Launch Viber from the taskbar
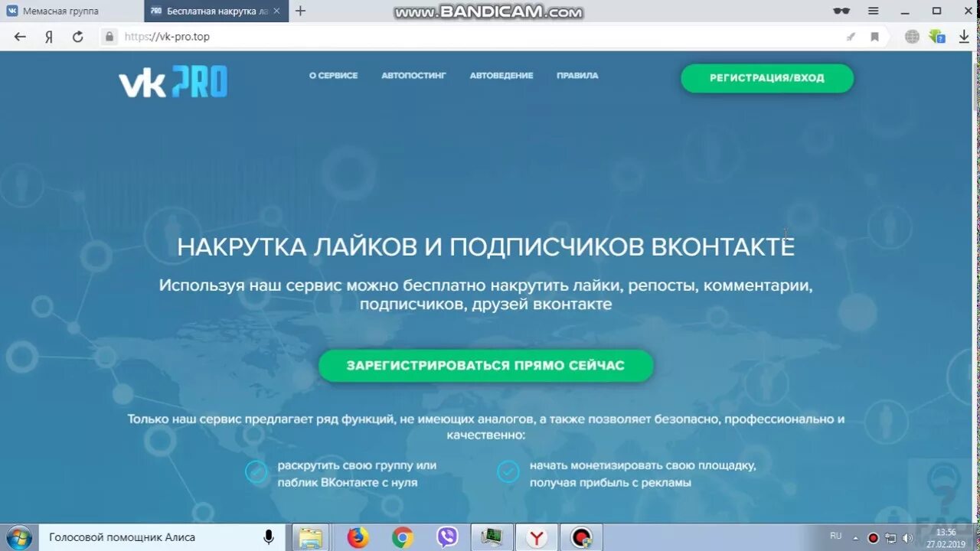 click(446, 537)
